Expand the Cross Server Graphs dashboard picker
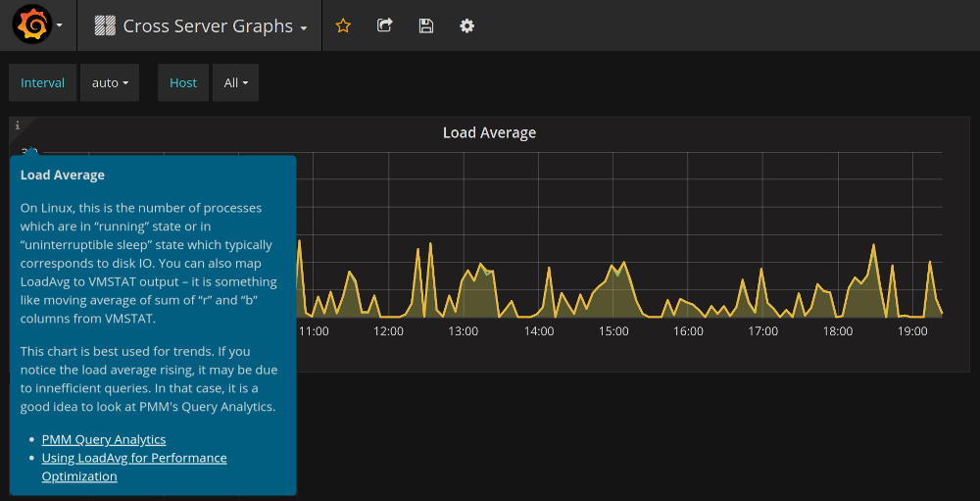Screen dimensions: 980x501 click(208, 26)
